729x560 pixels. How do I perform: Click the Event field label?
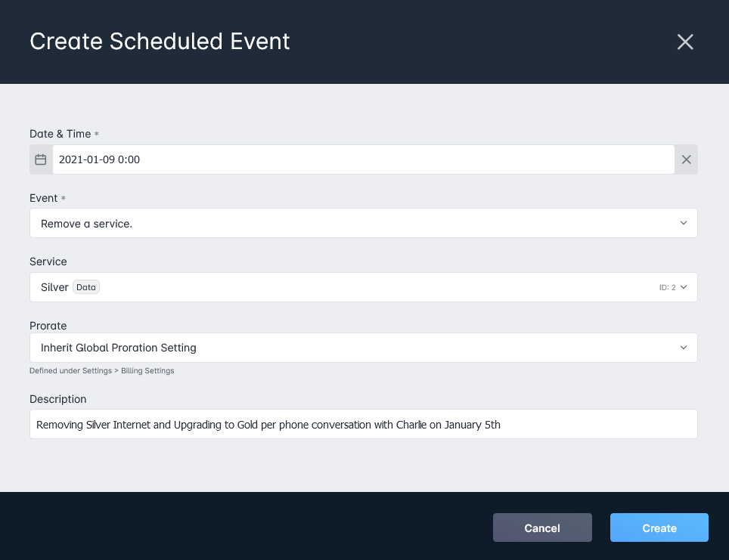[44, 198]
